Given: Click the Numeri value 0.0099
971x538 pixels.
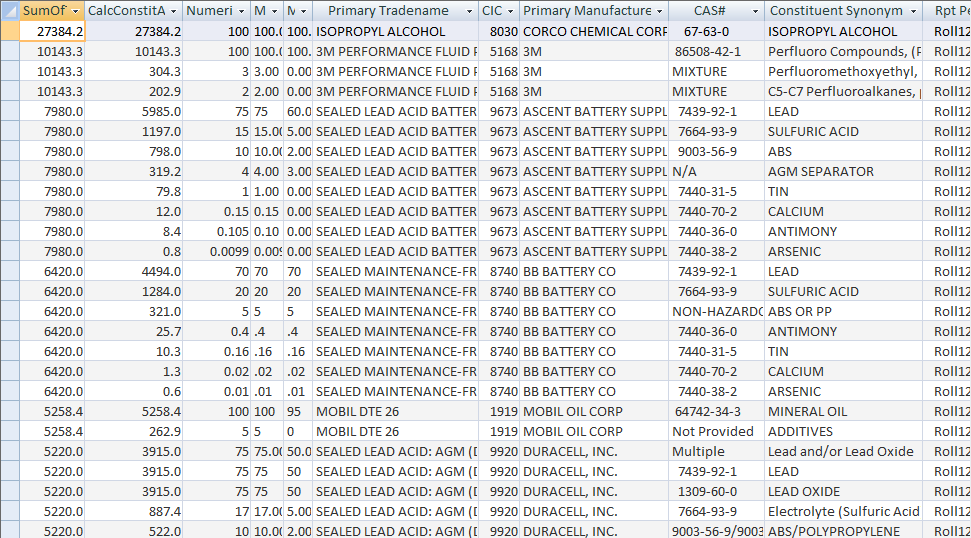Looking at the screenshot, I should 217,251.
